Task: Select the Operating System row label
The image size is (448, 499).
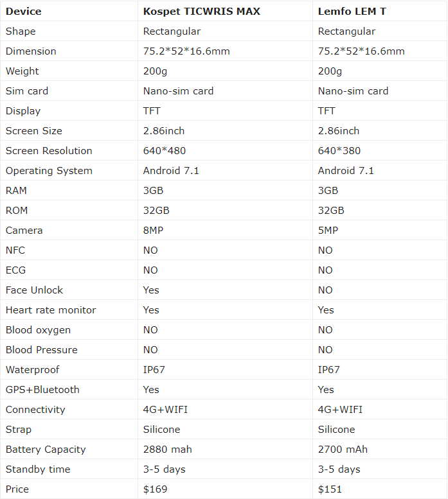Action: point(49,171)
